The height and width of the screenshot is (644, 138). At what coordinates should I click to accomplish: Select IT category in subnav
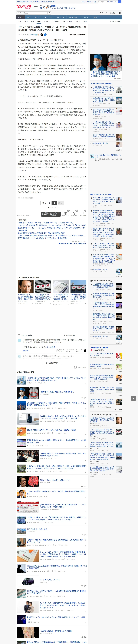(x=64, y=21)
